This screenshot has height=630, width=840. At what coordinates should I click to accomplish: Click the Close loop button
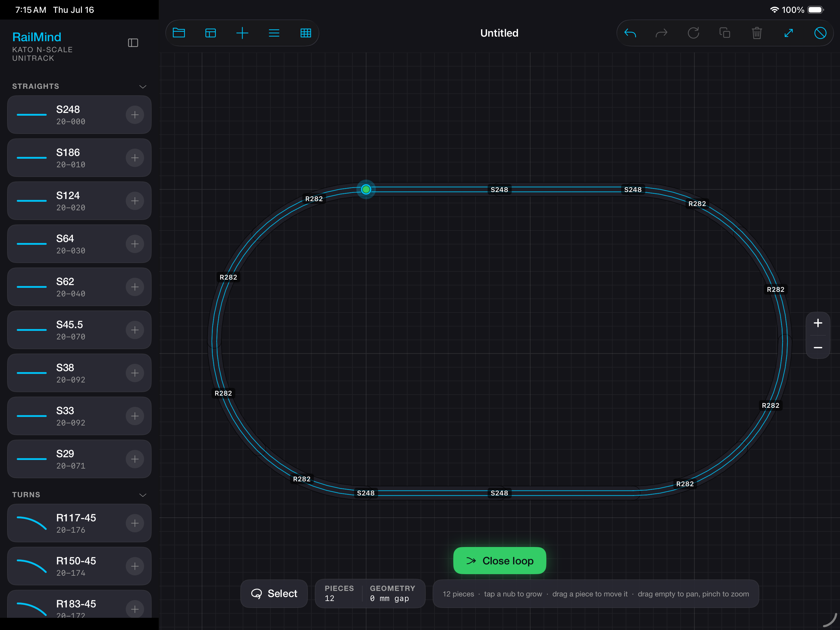[x=499, y=560]
